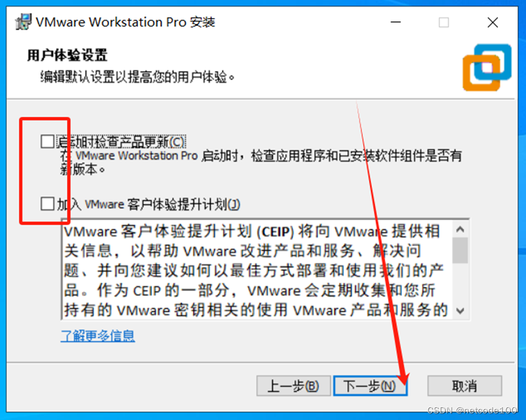
Task: Cancel installation with the 取消 button
Action: [465, 386]
